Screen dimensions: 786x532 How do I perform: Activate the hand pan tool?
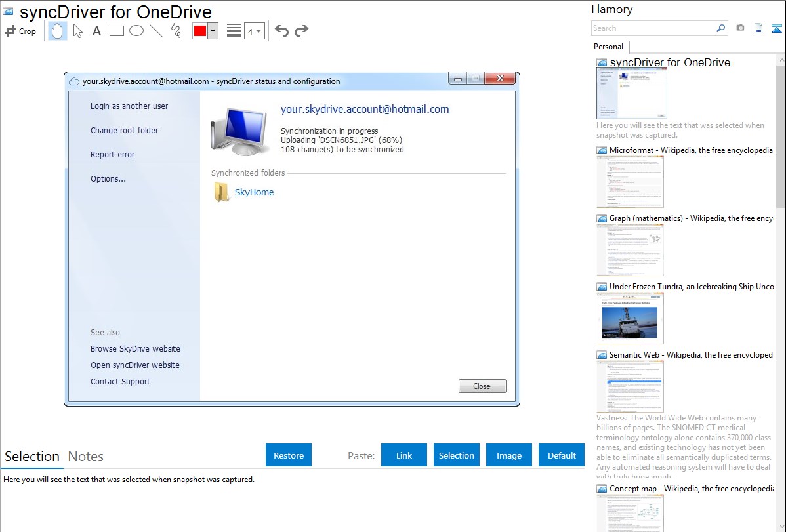coord(57,31)
